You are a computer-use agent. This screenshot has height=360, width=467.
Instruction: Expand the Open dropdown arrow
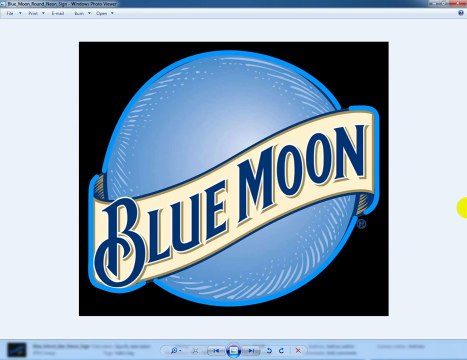[x=112, y=13]
